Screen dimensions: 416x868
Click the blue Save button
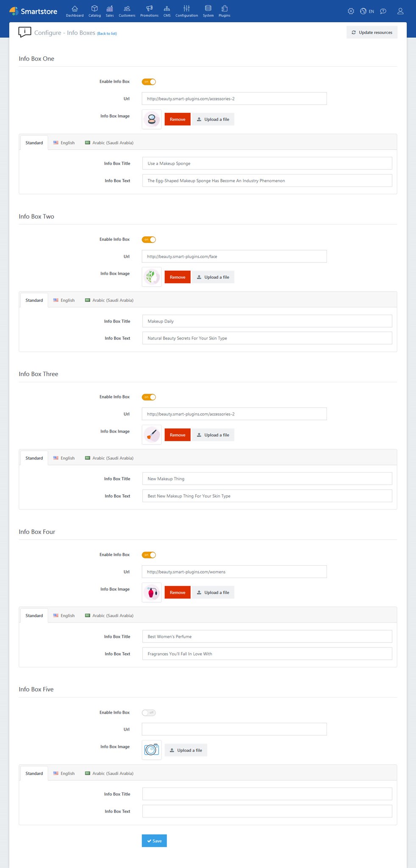click(154, 841)
